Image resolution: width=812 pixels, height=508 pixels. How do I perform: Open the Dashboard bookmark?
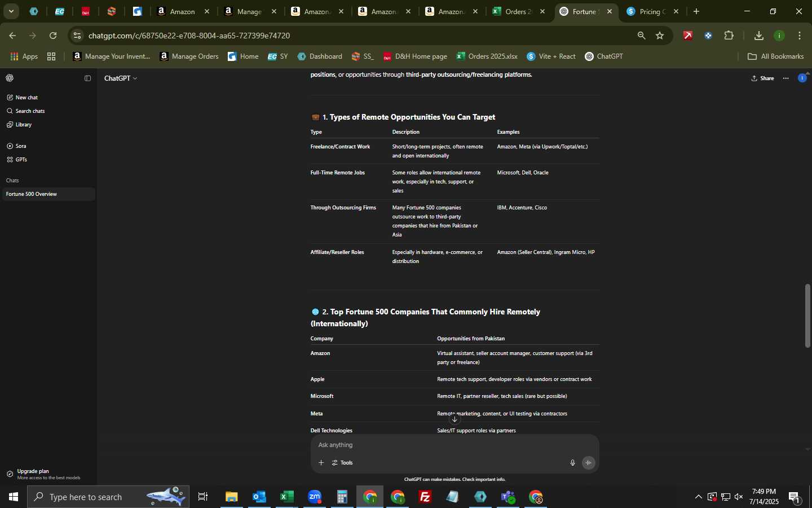click(320, 56)
